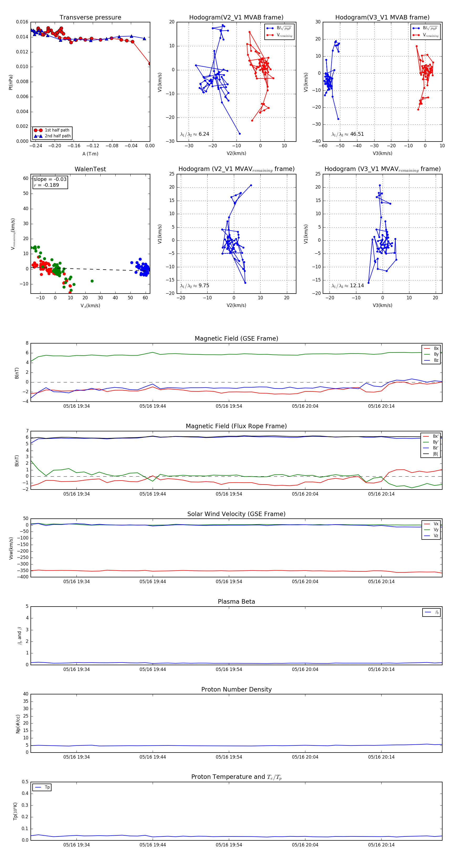This screenshot has width=473, height=868.
Task: Click "05/16 19:54" tick under Solar Wind Velocity plot
Action: (229, 582)
